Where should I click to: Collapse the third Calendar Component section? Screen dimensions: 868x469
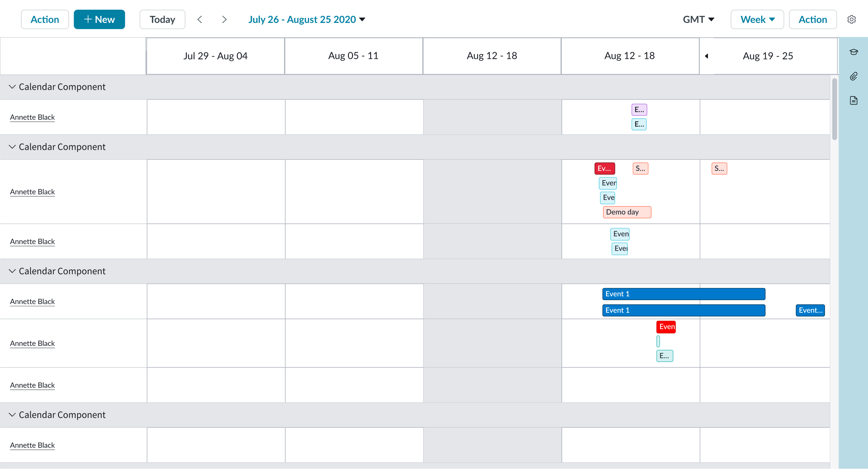[x=12, y=271]
